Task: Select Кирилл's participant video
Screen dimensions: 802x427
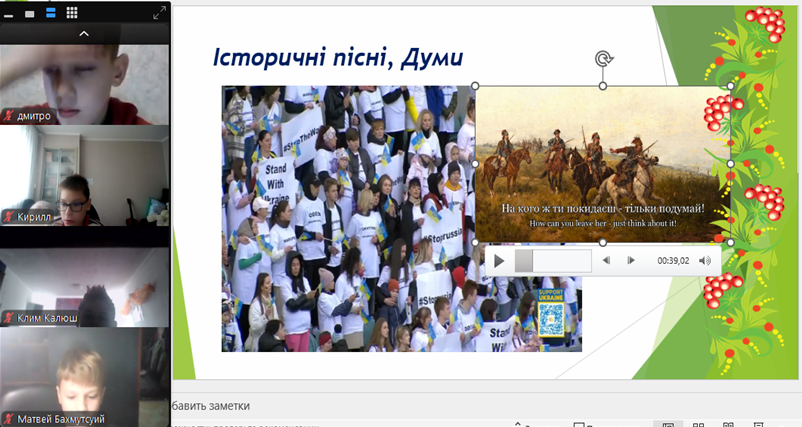Action: (x=85, y=175)
